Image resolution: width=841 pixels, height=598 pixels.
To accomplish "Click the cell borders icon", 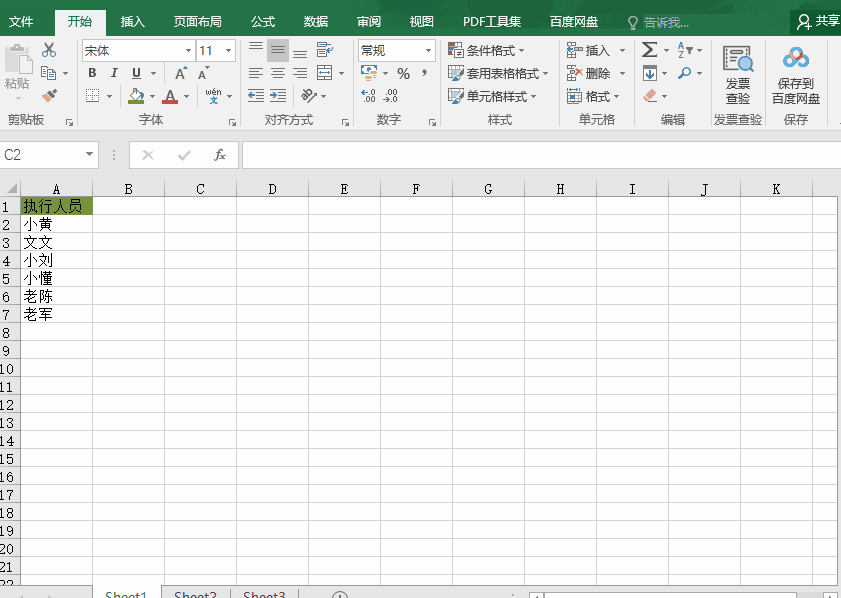I will pos(92,96).
